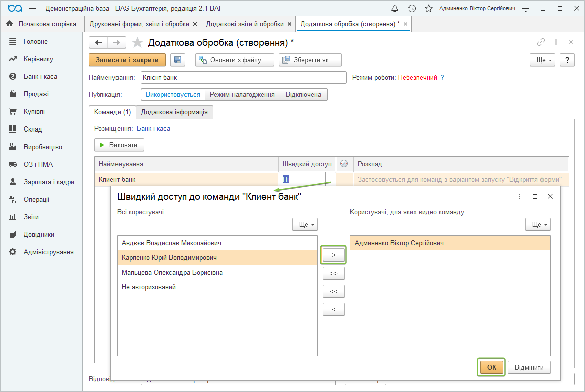585x392 pixels.
Task: Add form to favorites with gray star
Action: coord(137,43)
